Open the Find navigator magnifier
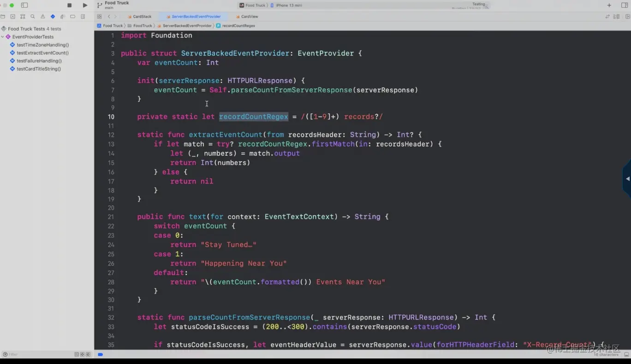 [33, 17]
